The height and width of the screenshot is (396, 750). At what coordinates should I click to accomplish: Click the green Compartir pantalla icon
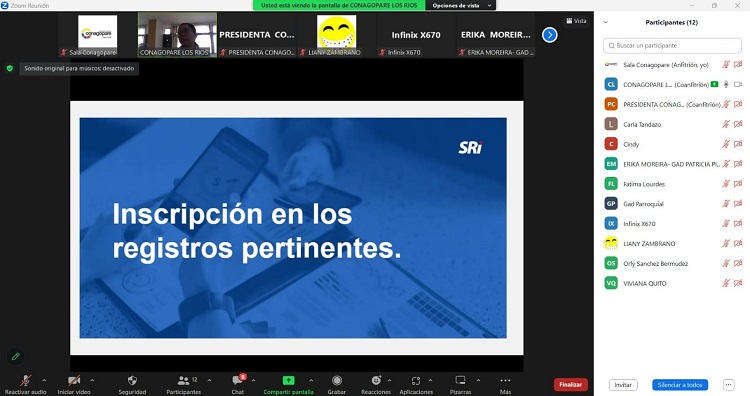coord(288,380)
